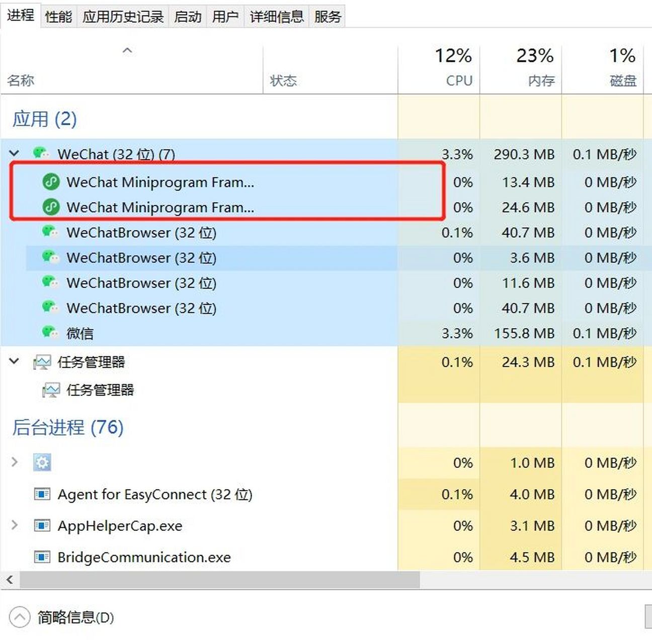Viewport: 652px width, 644px height.
Task: Click the WeChat icon beside 微信
Action: (50, 332)
